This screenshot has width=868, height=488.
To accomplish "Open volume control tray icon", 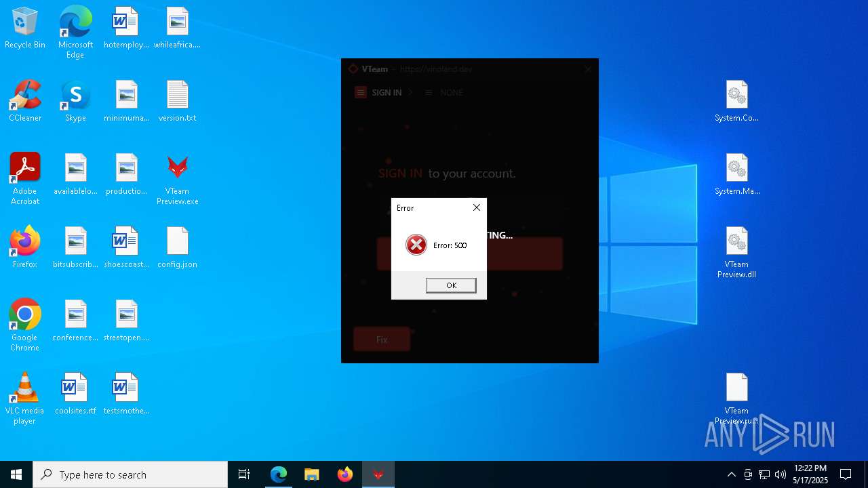I will click(x=781, y=474).
